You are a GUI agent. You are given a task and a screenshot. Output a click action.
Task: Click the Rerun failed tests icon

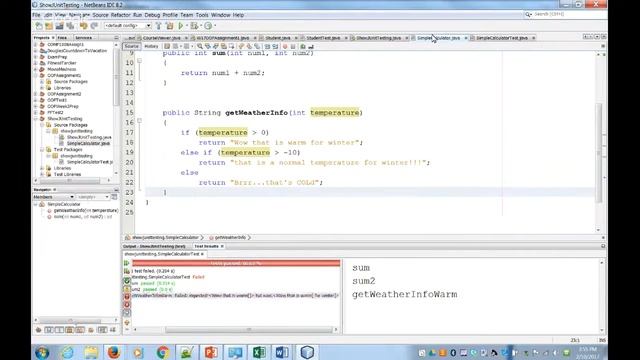pos(127,271)
